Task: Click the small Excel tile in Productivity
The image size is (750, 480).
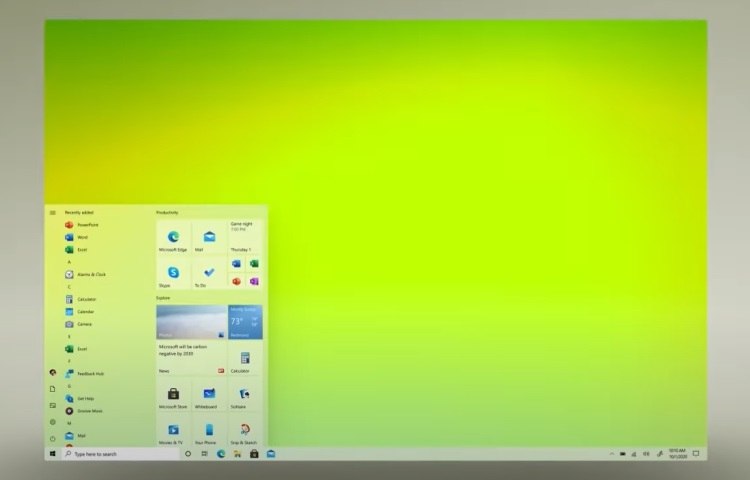Action: tap(254, 264)
